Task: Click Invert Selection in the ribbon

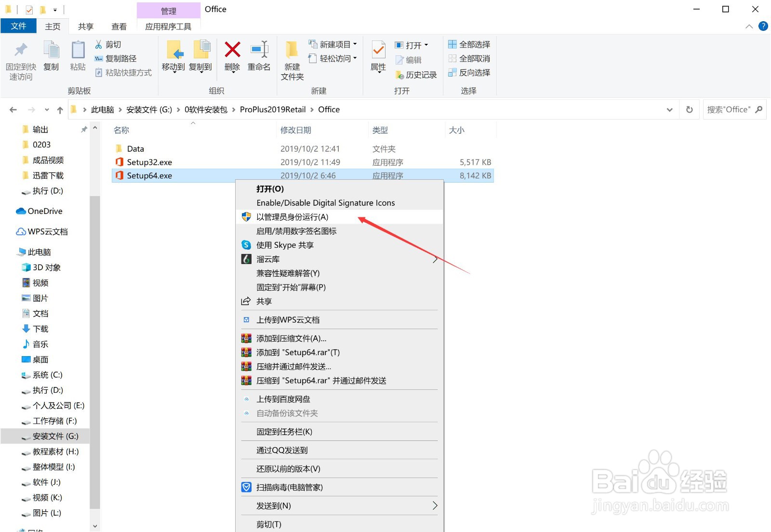Action: [x=469, y=72]
